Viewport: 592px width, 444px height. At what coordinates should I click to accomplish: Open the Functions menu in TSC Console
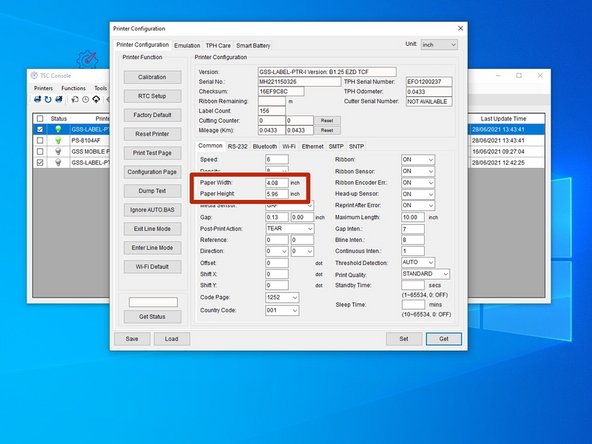pos(73,88)
